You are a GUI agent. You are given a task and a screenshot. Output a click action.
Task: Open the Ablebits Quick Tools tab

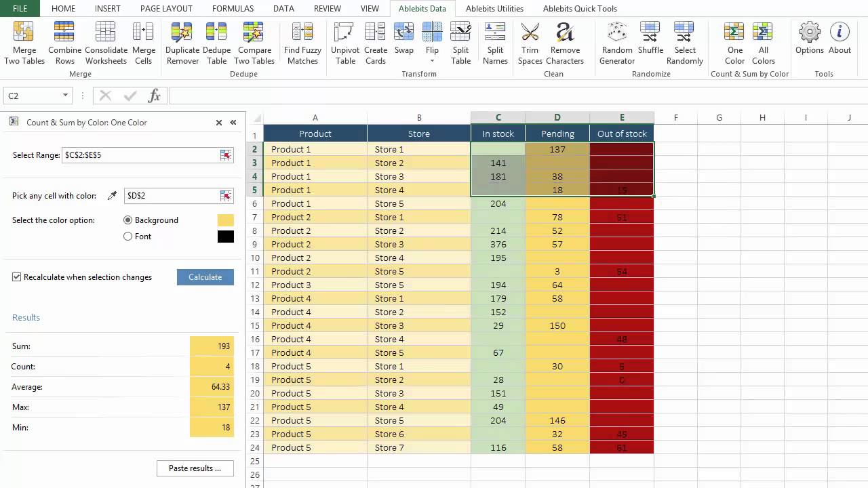click(580, 9)
